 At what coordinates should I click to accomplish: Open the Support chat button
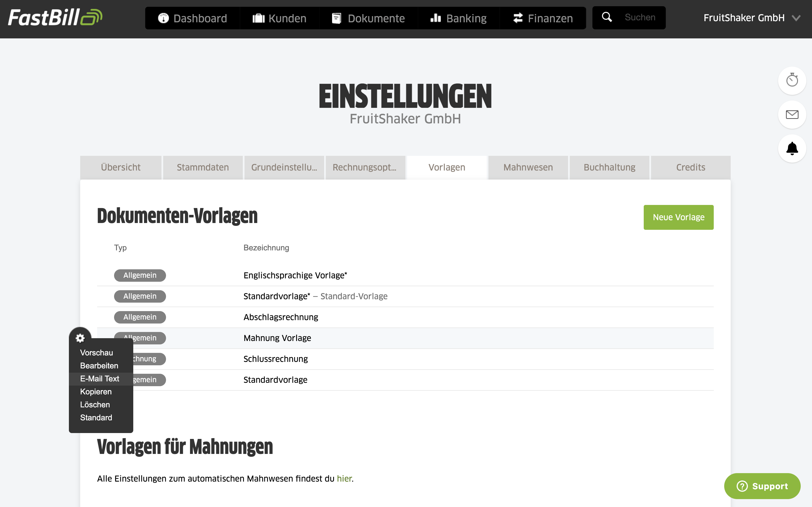762,486
